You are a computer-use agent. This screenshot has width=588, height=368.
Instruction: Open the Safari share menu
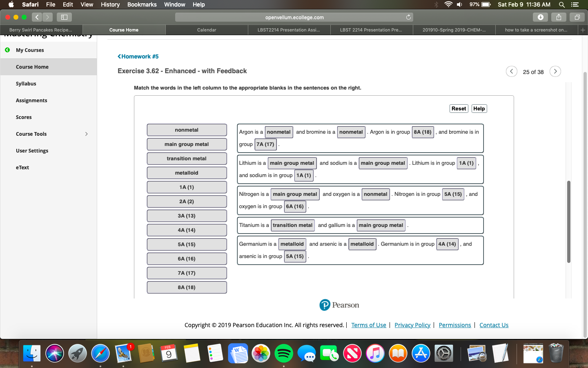(559, 17)
